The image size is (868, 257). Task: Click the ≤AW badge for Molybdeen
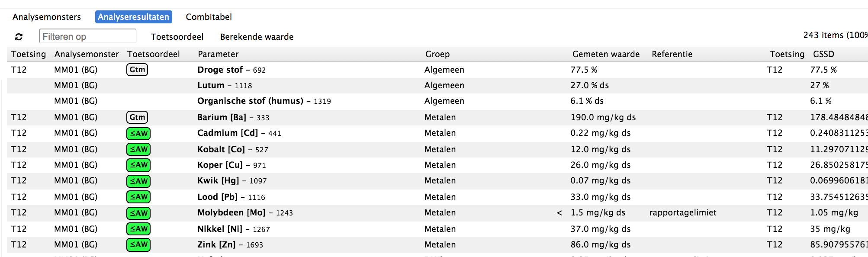[138, 213]
